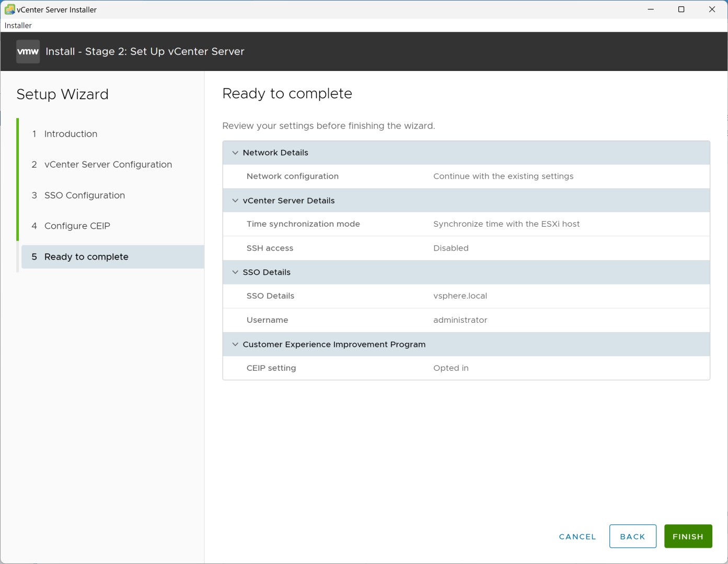The height and width of the screenshot is (564, 728).
Task: Click the SSO Details row label
Action: [x=270, y=296]
